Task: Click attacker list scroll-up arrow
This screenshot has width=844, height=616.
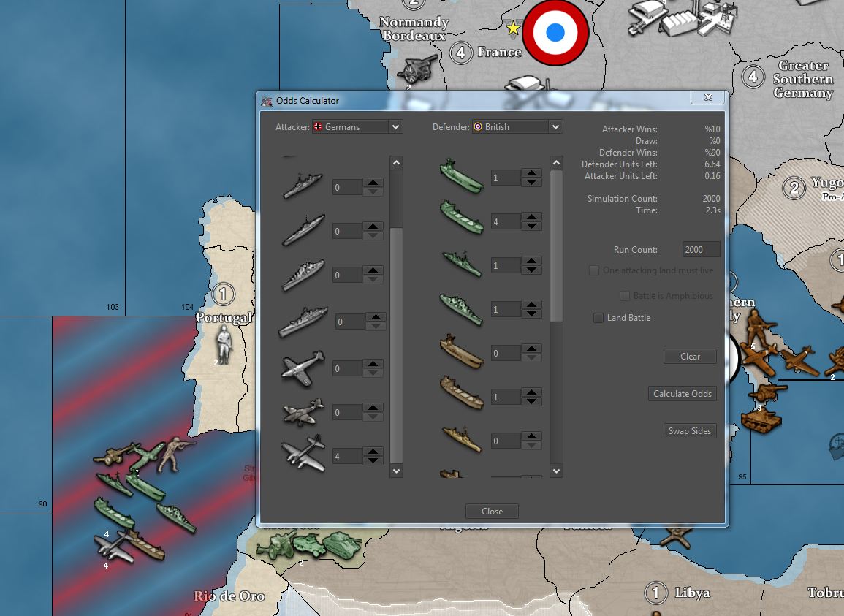Action: coord(396,163)
